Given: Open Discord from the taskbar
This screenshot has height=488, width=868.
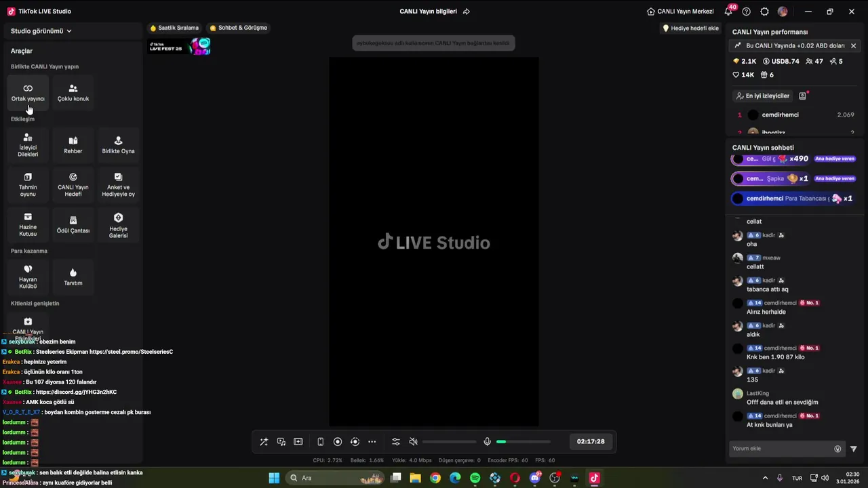Looking at the screenshot, I should coord(535,479).
